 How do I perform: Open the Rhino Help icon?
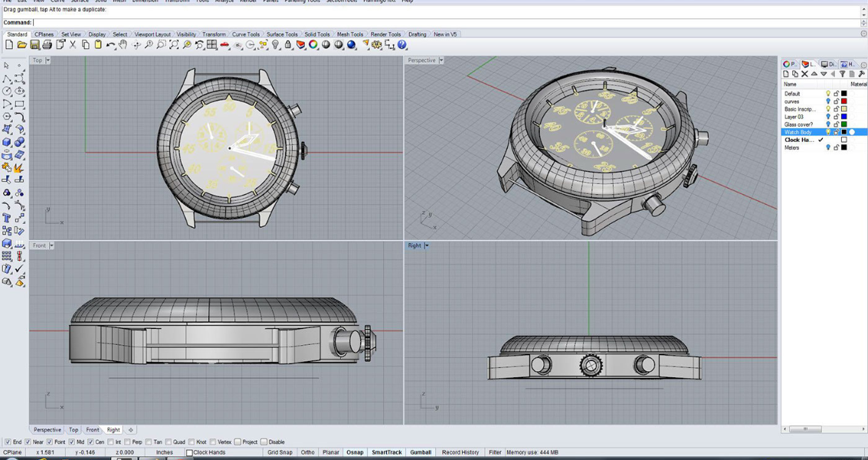click(402, 44)
